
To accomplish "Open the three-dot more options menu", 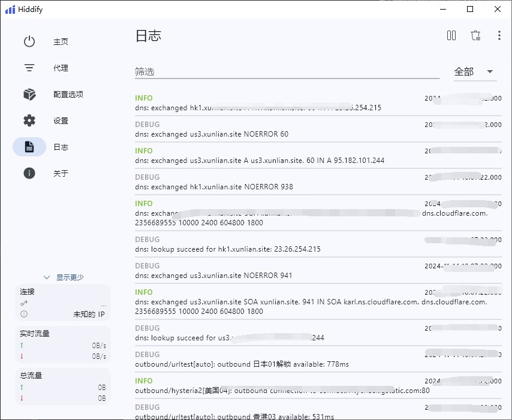I will (x=499, y=36).
